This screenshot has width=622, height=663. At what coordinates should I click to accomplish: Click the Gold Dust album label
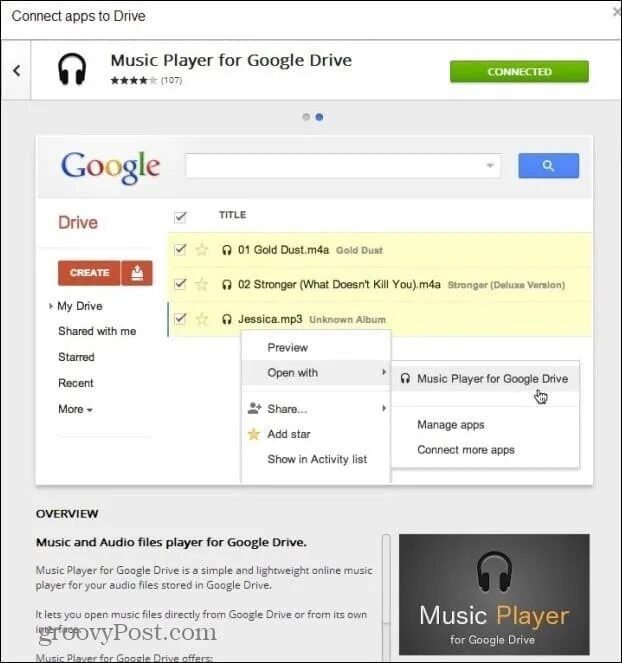pyautogui.click(x=359, y=250)
